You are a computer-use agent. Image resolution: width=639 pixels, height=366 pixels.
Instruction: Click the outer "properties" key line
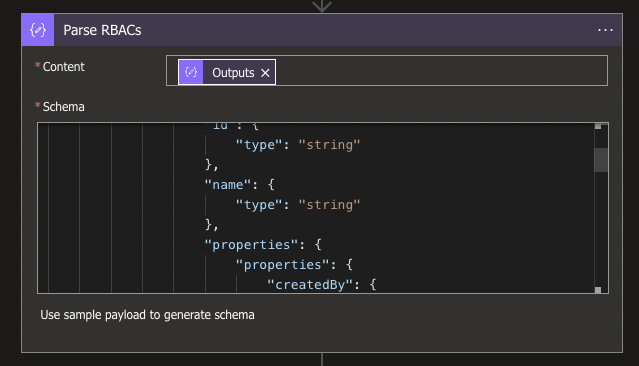coord(263,245)
